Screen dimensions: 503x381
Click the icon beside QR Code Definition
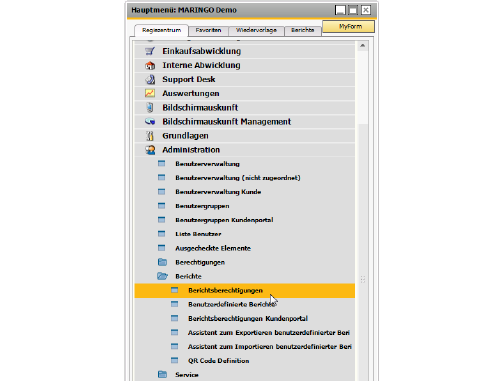point(175,360)
